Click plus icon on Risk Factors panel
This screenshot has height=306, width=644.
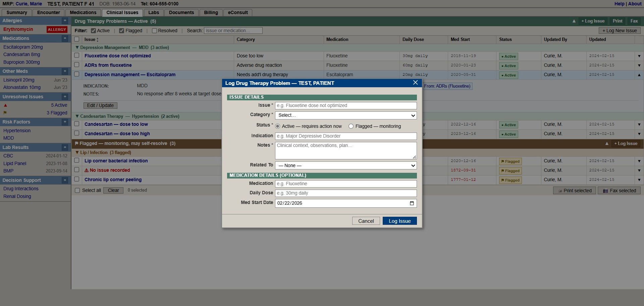tap(65, 122)
